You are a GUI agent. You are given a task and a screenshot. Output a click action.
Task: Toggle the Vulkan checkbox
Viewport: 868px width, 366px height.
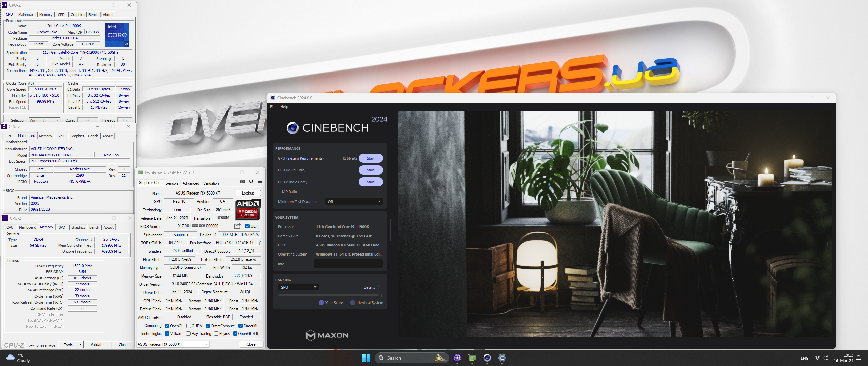(x=167, y=334)
